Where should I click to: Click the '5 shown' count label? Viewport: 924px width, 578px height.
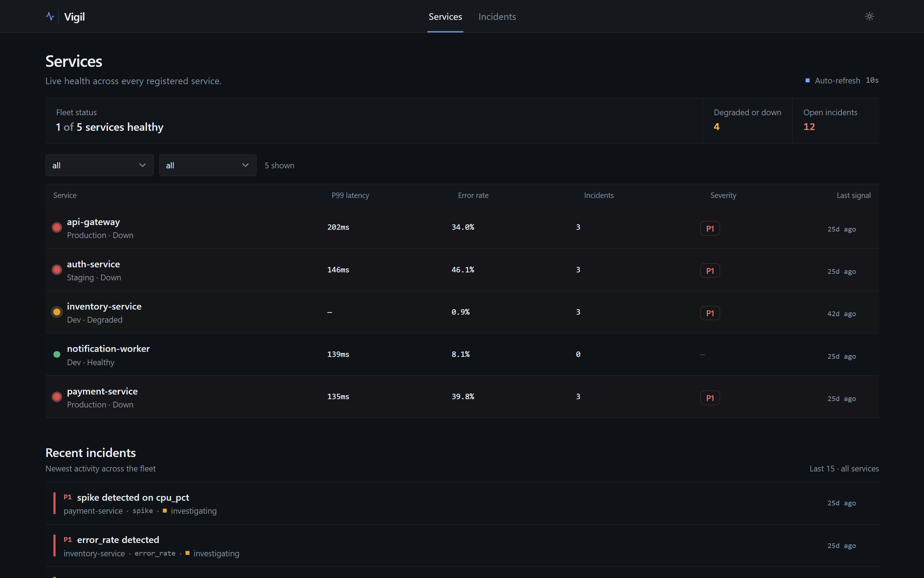click(x=279, y=165)
